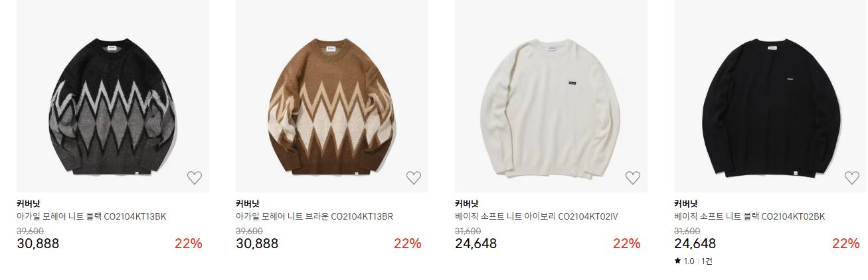This screenshot has height=280, width=868.
Task: View the black basic soft sweater photo
Action: tap(770, 96)
